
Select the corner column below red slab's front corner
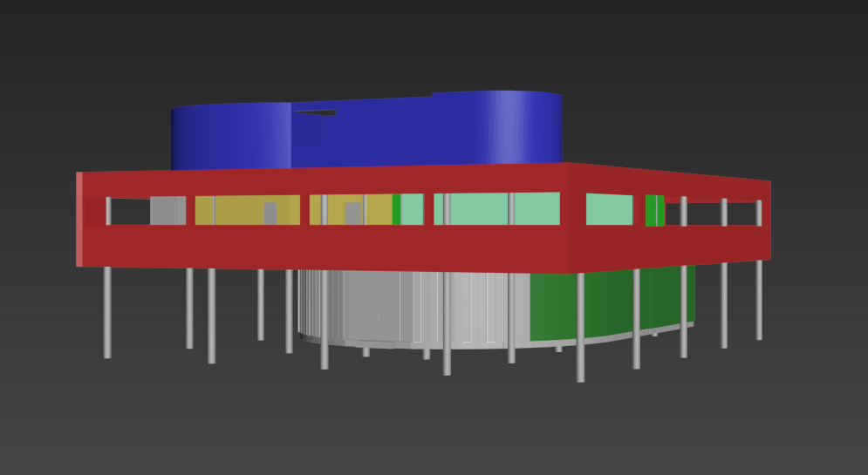pos(580,327)
